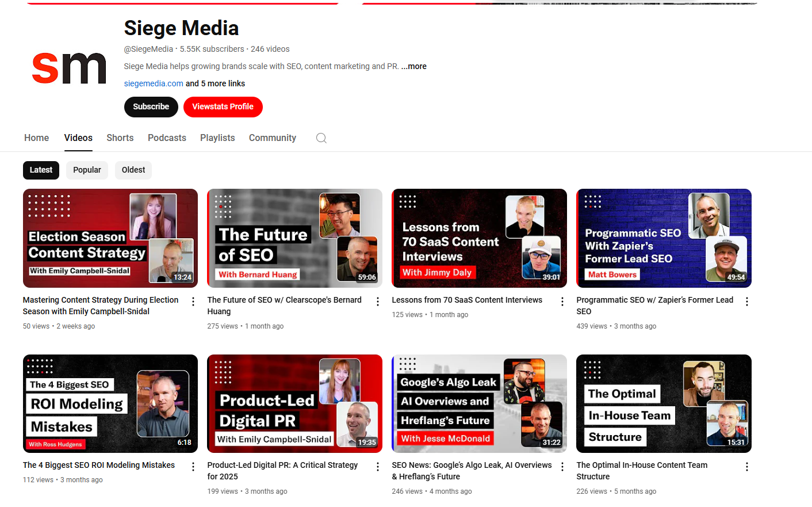Visit the siegemedia.com link

coord(154,83)
